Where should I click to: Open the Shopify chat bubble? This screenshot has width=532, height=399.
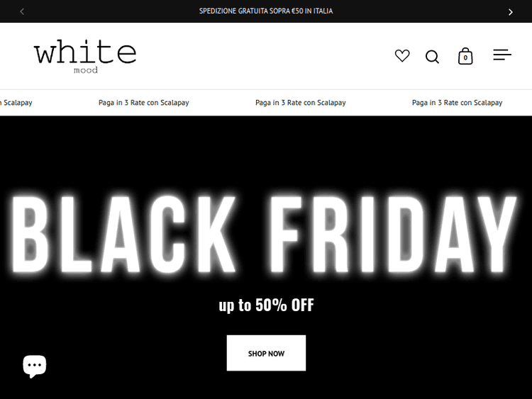(34, 366)
